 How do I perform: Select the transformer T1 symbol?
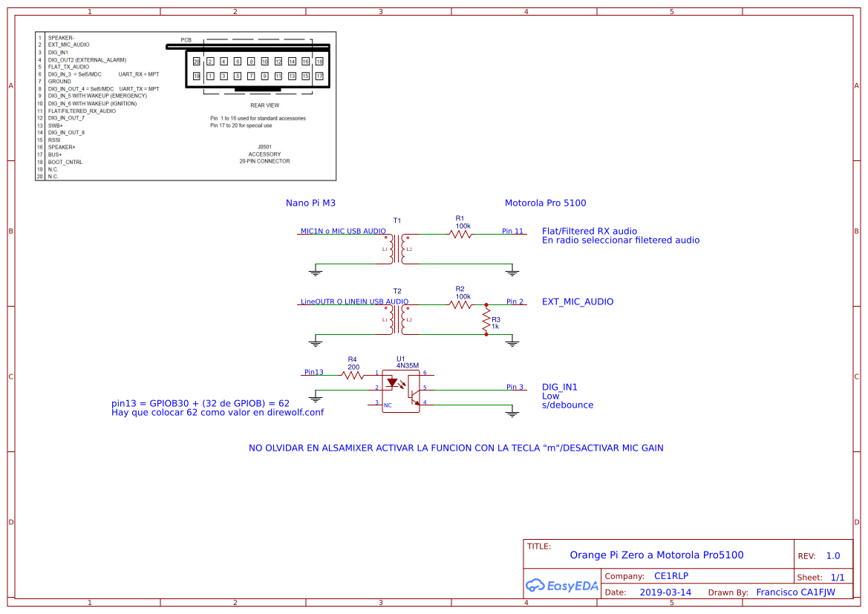pos(397,249)
